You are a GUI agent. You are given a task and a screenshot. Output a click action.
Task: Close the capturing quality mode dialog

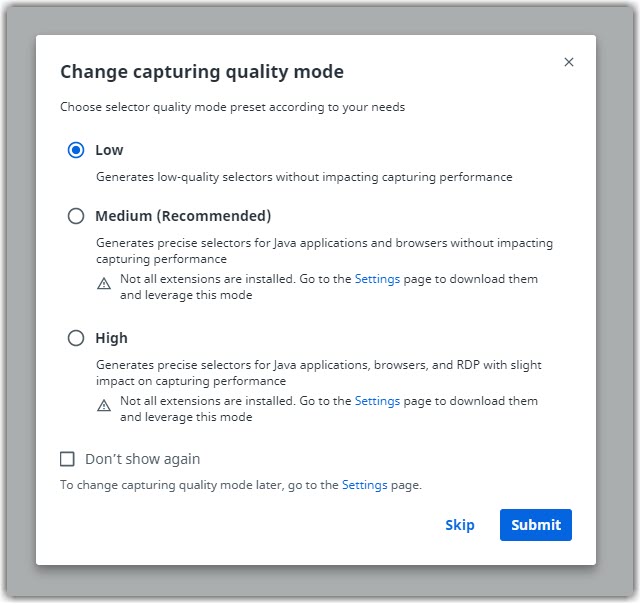pyautogui.click(x=569, y=62)
